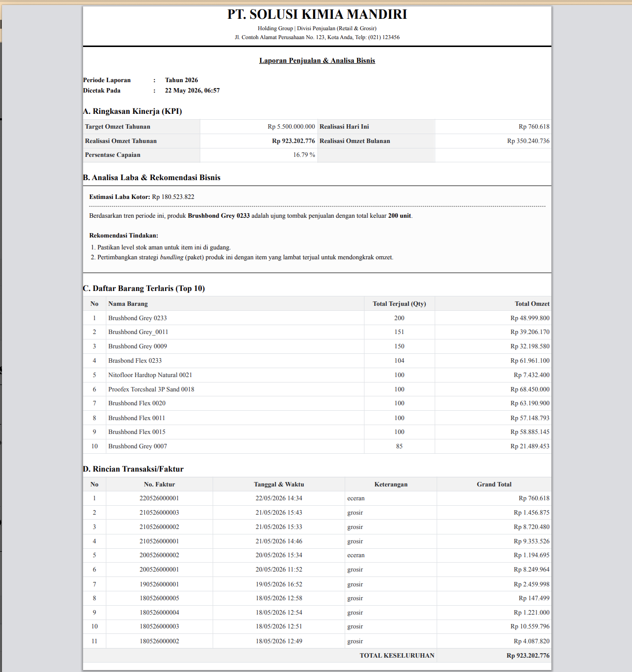Click grand total Rp 10.559.796
Screen dimensions: 632x672
pos(530,626)
